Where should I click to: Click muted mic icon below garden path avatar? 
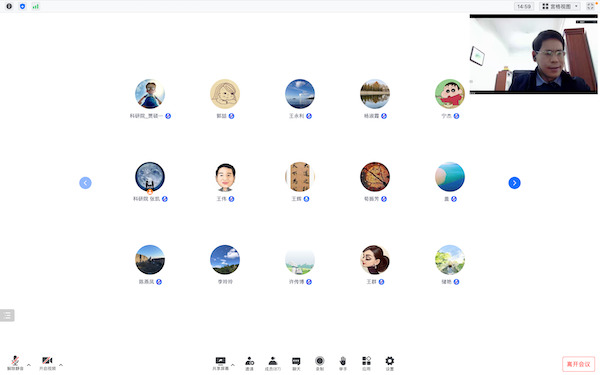457,282
